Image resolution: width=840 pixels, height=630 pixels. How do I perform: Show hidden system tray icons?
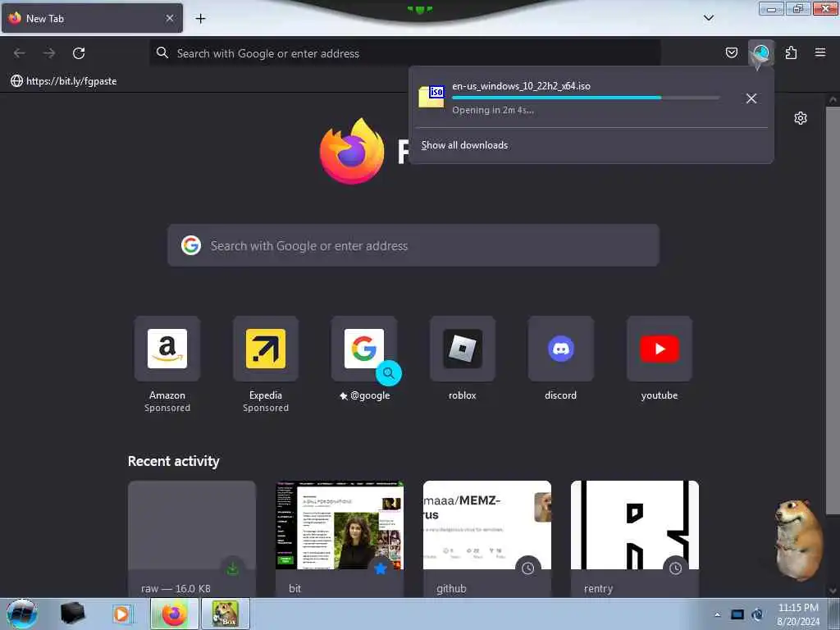click(717, 614)
